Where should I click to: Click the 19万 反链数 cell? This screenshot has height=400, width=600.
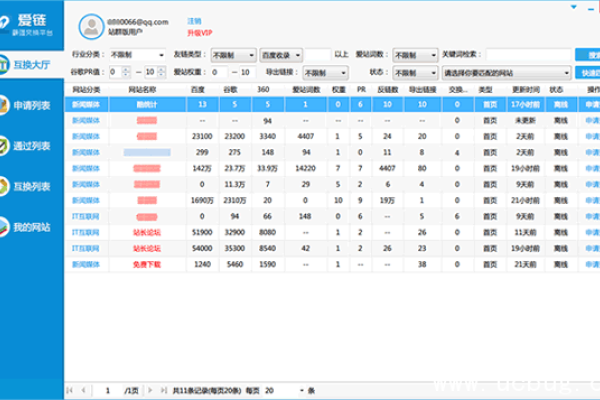tap(387, 201)
